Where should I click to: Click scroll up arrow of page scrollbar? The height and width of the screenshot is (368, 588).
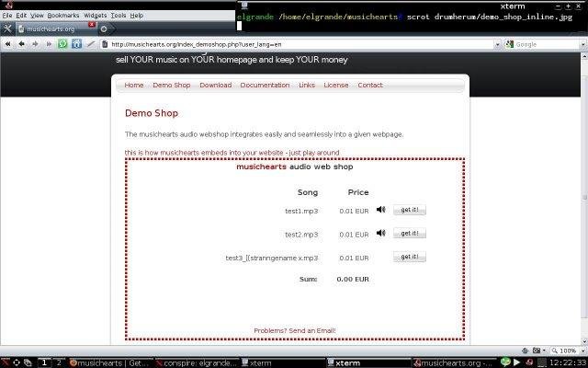[584, 56]
